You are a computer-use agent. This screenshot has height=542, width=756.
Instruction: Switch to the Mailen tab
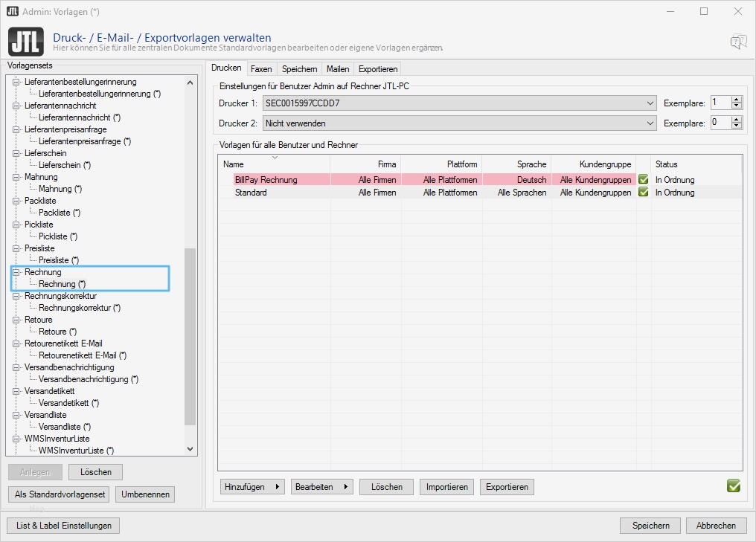[x=338, y=69]
